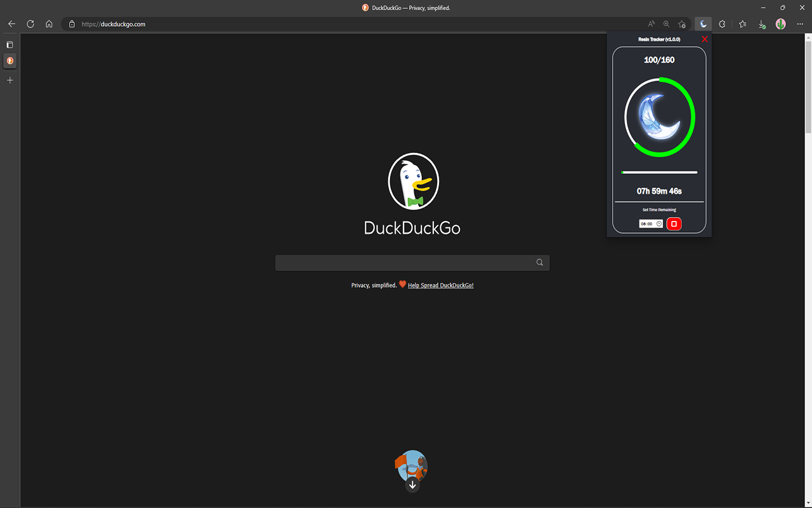Screen dimensions: 812x508
Task: Open the browser home page
Action: tap(49, 24)
